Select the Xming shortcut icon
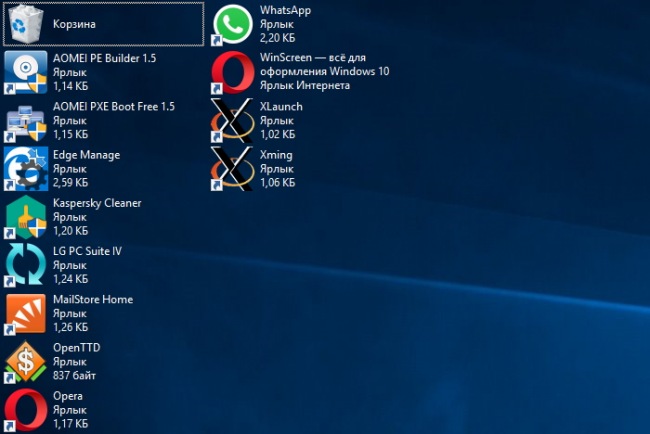Image resolution: width=650 pixels, height=434 pixels. tap(233, 169)
